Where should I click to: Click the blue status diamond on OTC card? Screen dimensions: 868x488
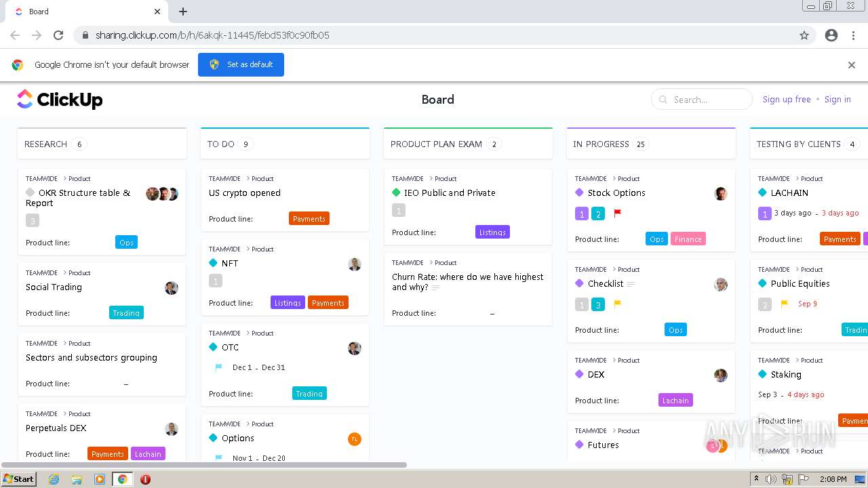[213, 347]
